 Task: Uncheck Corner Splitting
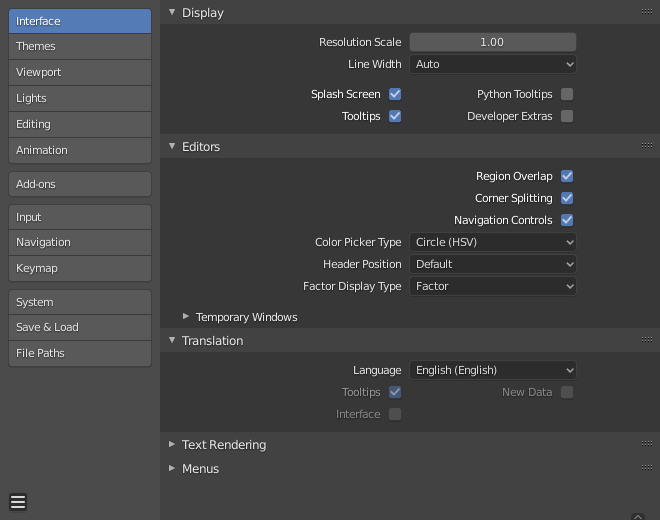[567, 198]
